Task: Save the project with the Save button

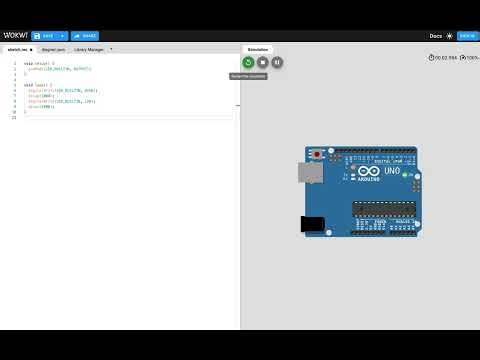Action: [x=44, y=36]
